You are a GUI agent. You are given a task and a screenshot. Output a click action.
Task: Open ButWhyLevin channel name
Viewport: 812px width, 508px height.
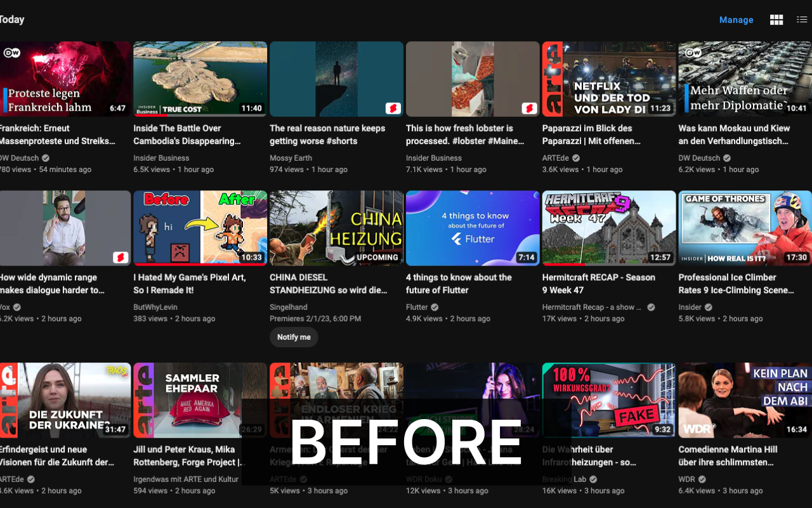[x=155, y=307]
